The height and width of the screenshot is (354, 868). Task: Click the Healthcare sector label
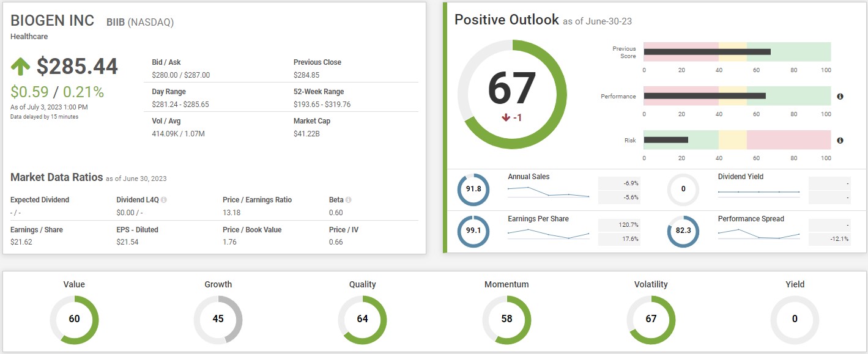(29, 37)
